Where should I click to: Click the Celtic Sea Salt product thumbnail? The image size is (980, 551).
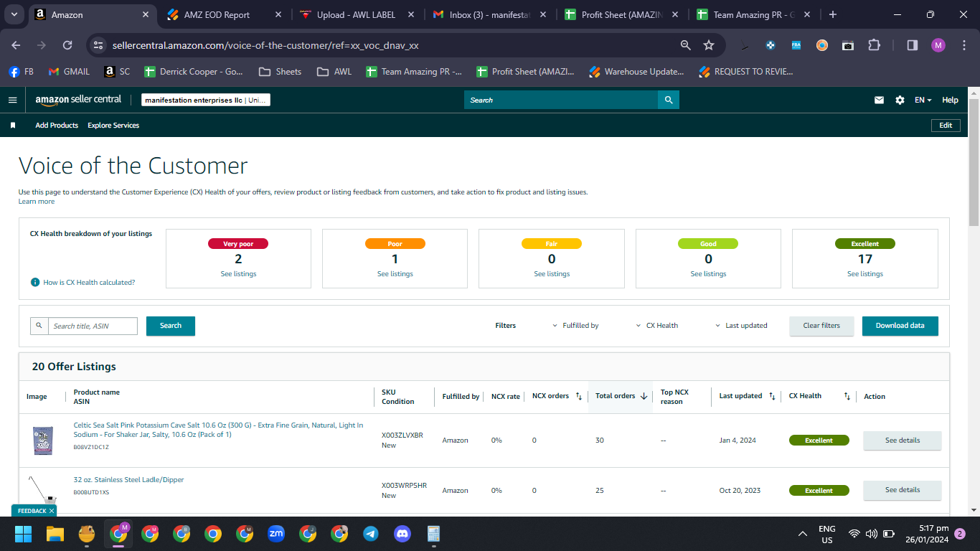[42, 441]
